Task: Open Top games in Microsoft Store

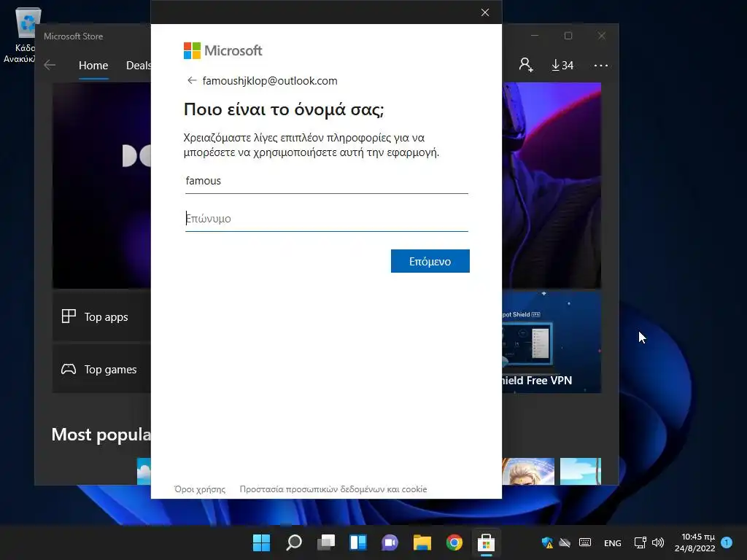Action: (101, 369)
